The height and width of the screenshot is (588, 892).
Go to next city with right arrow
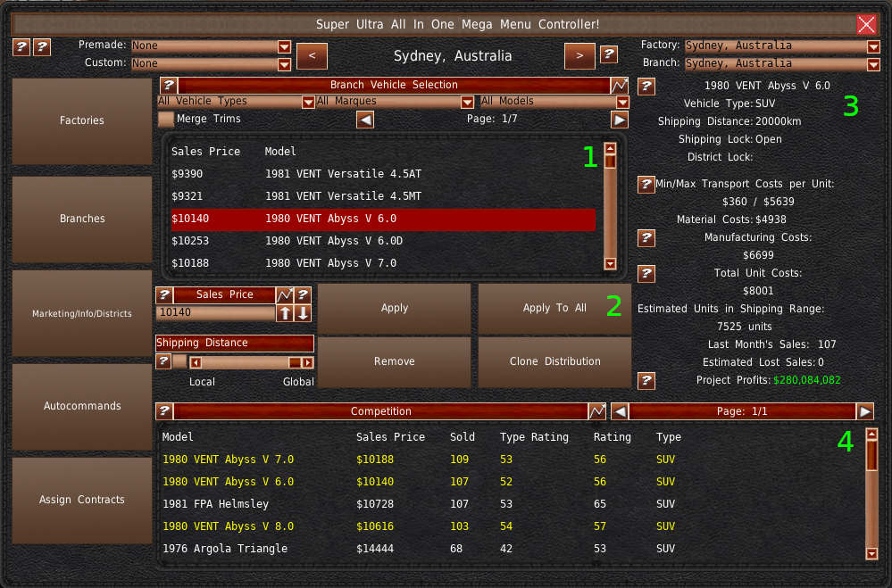point(579,56)
